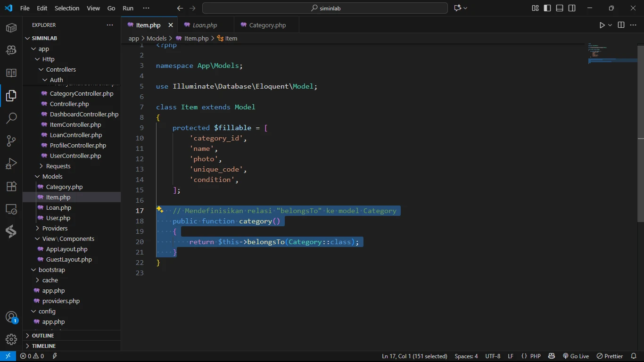
Task: Open the Run and Debug view
Action: [x=11, y=164]
